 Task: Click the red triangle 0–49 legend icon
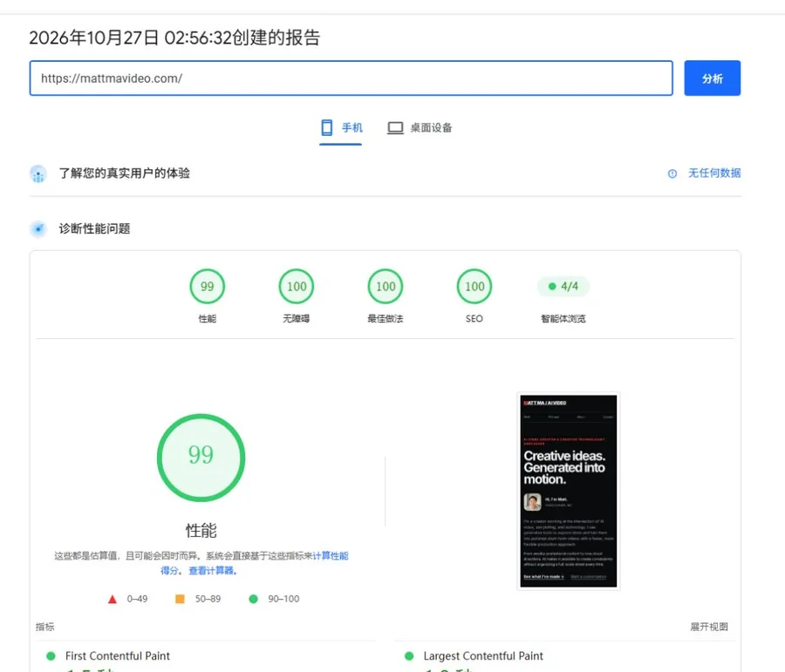pyautogui.click(x=113, y=599)
